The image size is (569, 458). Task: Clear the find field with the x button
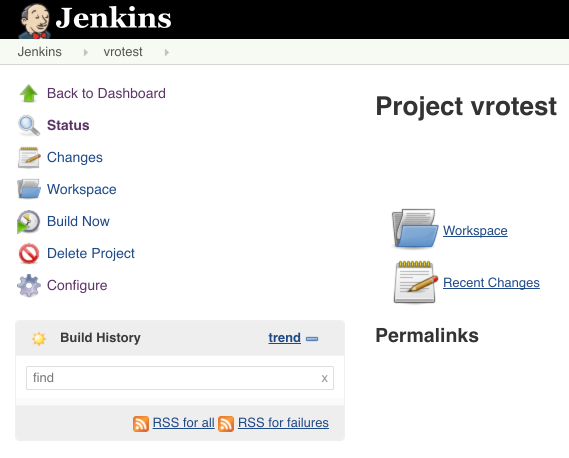324,379
